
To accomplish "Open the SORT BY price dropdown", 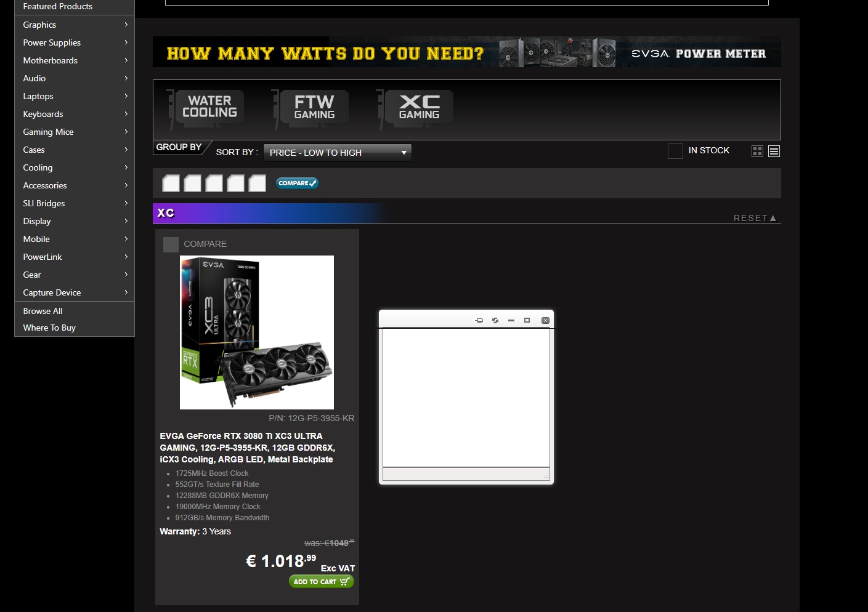I will click(x=337, y=153).
